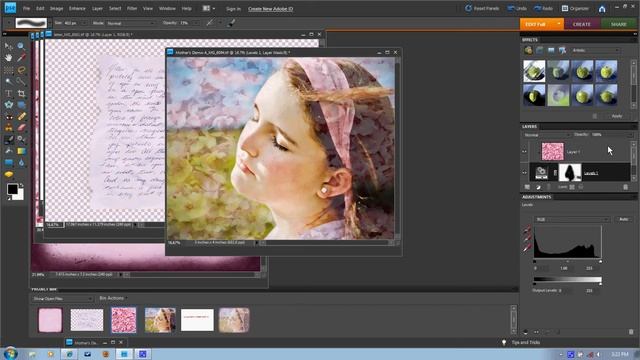640x360 pixels.
Task: Select the Move tool in the toolbox
Action: tap(9, 47)
